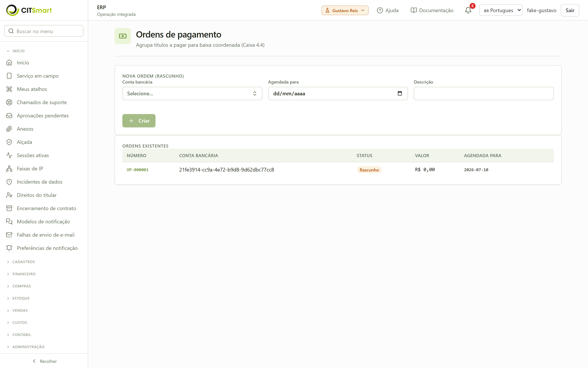Click the STATUS column header
This screenshot has height=368, width=588.
click(x=364, y=155)
